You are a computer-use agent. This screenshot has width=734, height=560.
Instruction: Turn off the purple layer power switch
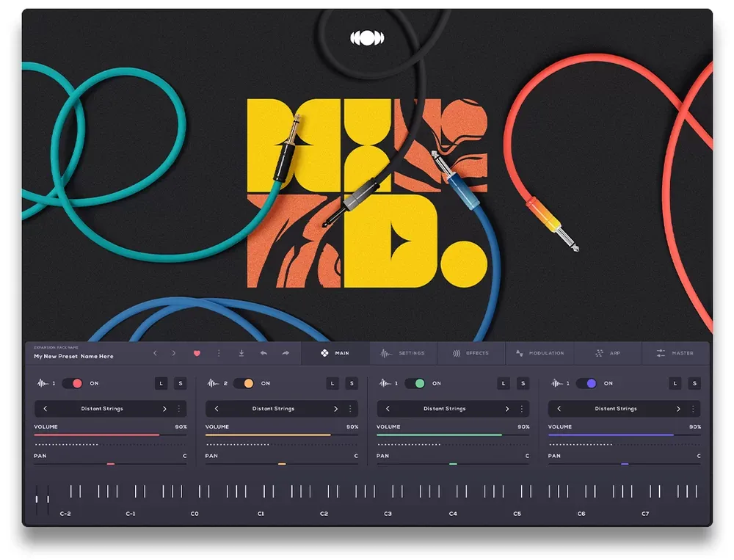[x=586, y=383]
